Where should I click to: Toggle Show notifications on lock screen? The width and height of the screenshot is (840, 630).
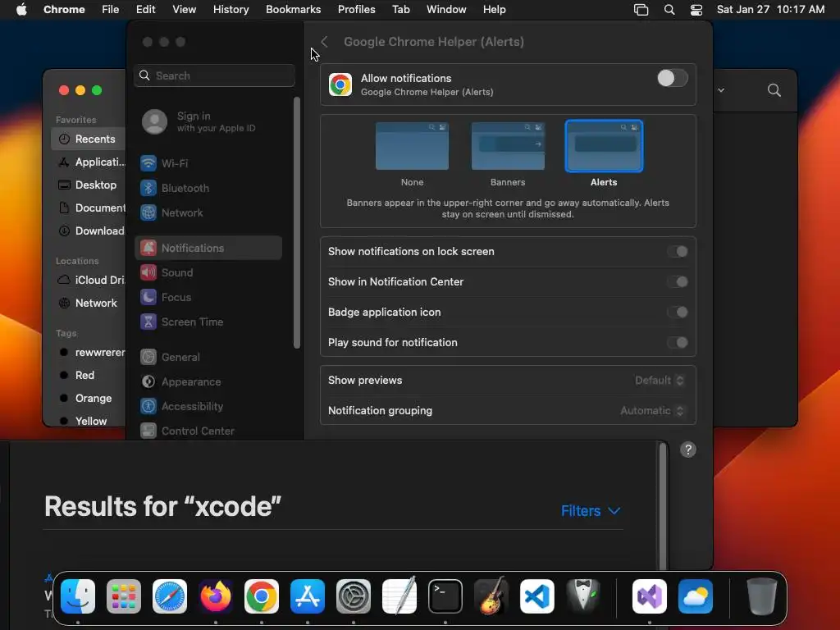point(678,251)
